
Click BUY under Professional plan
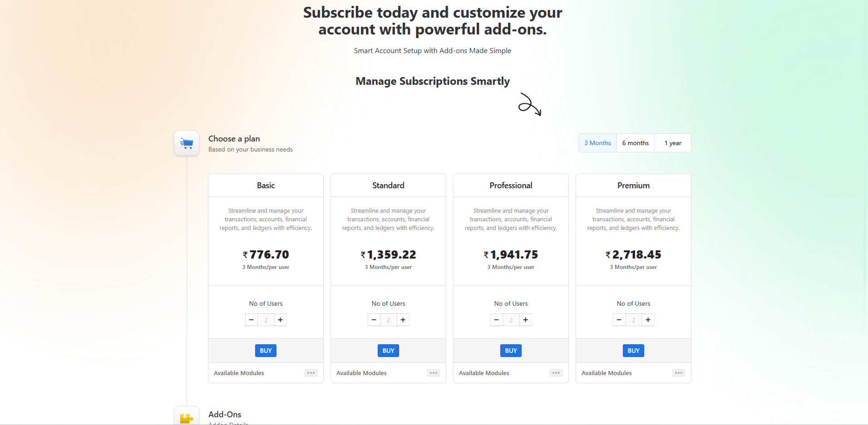511,351
